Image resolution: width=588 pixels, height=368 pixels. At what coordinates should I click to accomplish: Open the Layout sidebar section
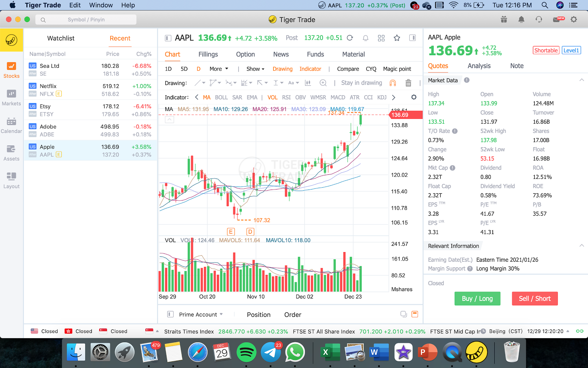tap(11, 180)
